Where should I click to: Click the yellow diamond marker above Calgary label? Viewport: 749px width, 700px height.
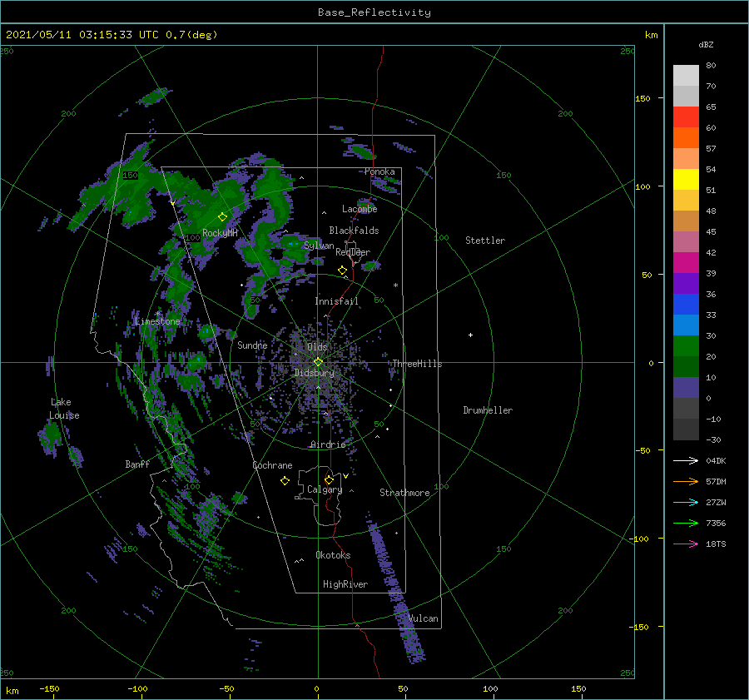(x=329, y=479)
